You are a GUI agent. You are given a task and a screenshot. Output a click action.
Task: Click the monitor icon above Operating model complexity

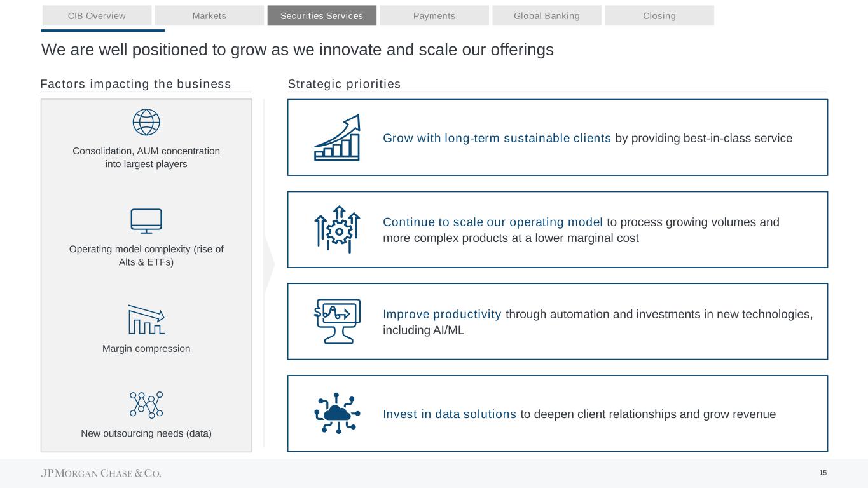146,221
